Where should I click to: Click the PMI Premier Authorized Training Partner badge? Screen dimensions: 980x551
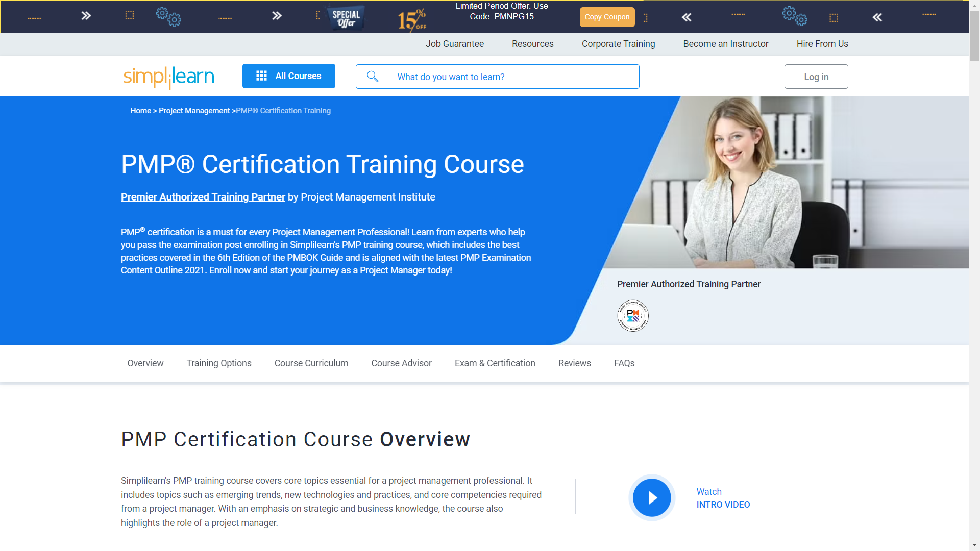pos(632,315)
